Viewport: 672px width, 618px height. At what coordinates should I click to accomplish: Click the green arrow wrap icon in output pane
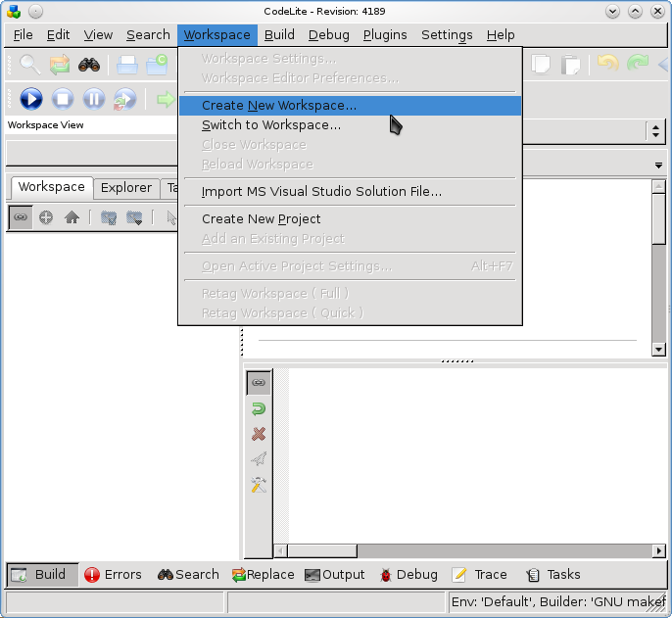[259, 408]
